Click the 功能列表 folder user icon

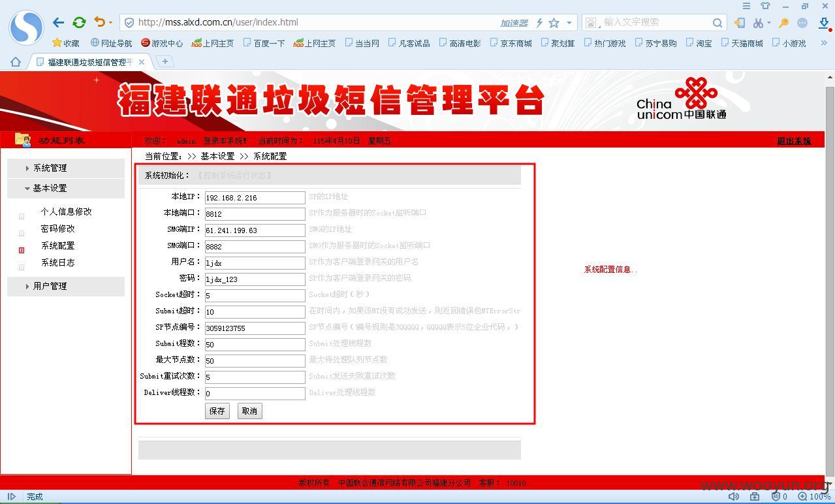pos(23,140)
